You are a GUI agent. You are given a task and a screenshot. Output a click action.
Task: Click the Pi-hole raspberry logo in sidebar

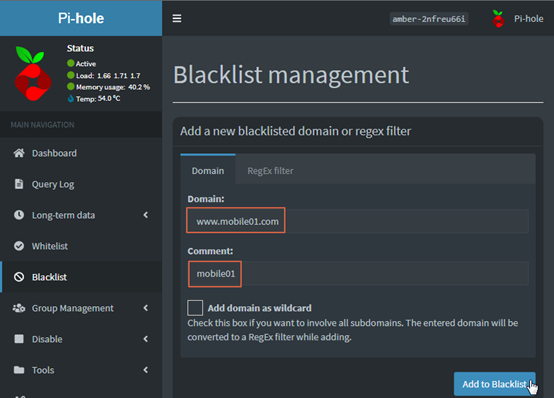click(33, 73)
